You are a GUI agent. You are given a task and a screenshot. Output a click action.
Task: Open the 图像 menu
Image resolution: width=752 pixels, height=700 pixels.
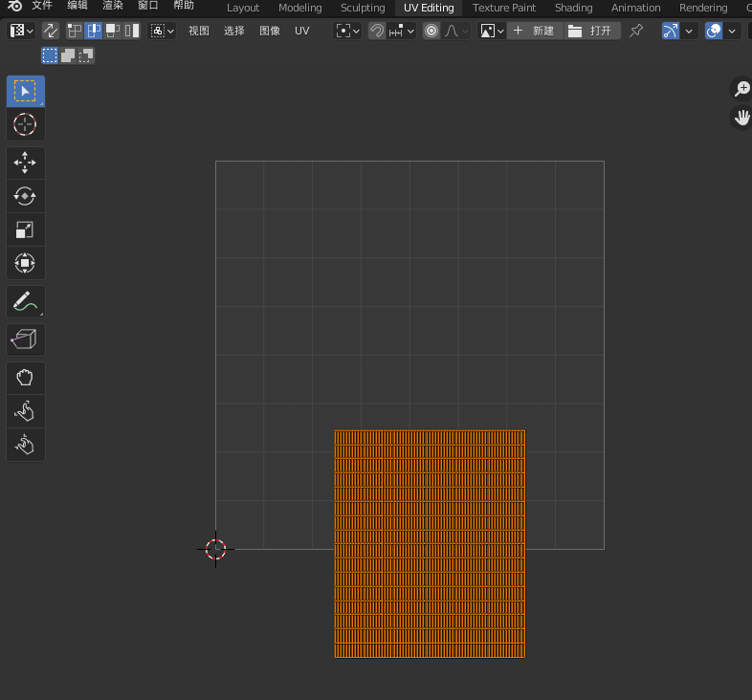point(270,32)
